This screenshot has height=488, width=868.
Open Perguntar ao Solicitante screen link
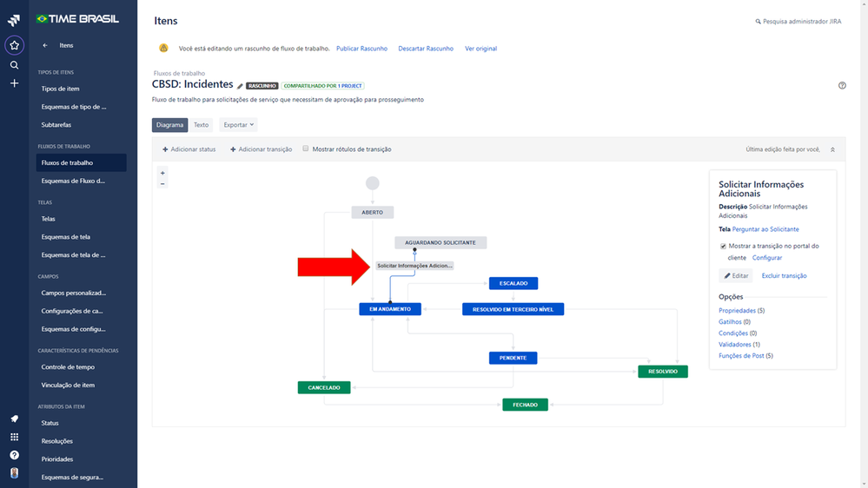point(765,229)
